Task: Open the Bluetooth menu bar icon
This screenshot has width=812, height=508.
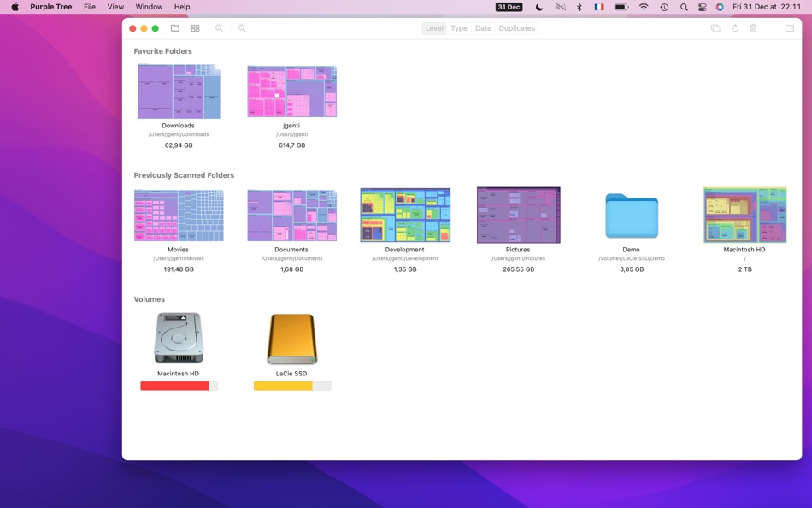Action: 580,7
